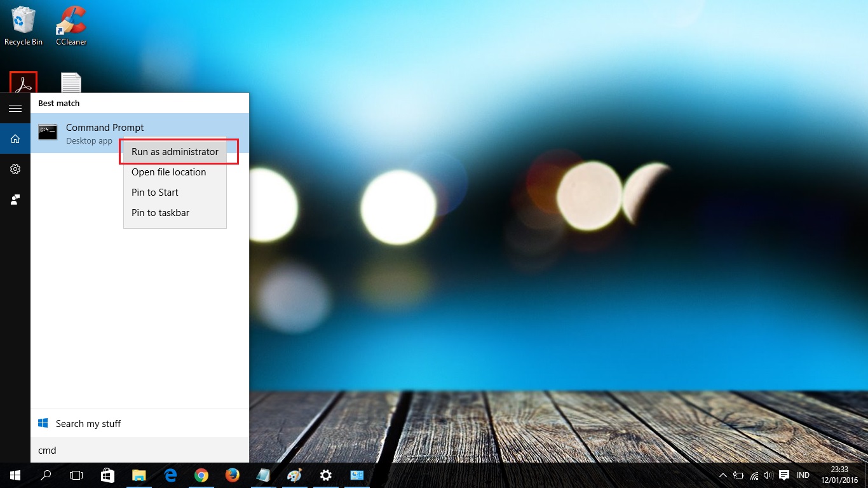
Task: Launch Microsoft Edge browser
Action: 170,475
